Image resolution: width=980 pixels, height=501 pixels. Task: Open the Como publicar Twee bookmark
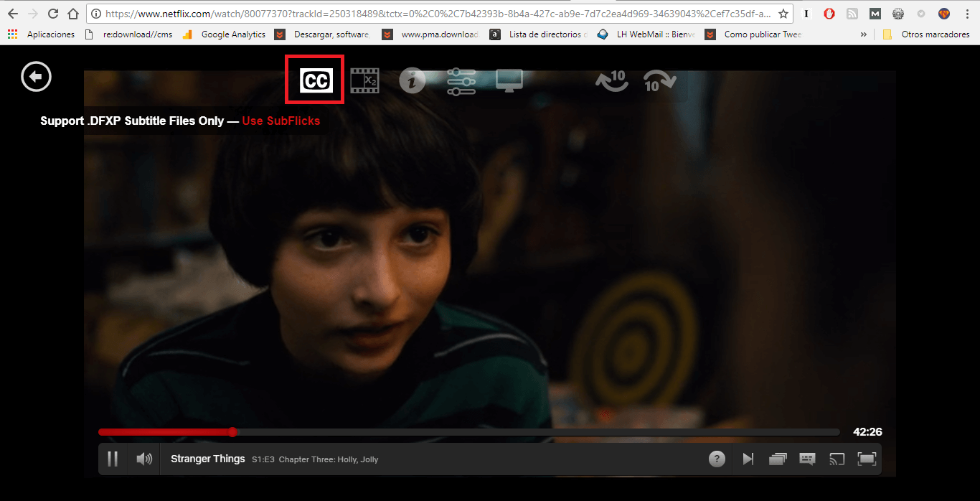pos(754,34)
